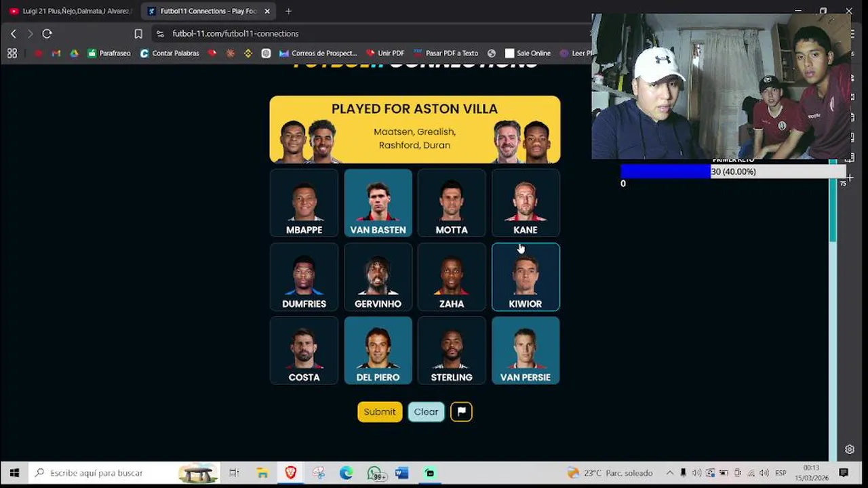Screen dimensions: 868x488
Task: Open the Gmail bookmark
Action: click(56, 53)
